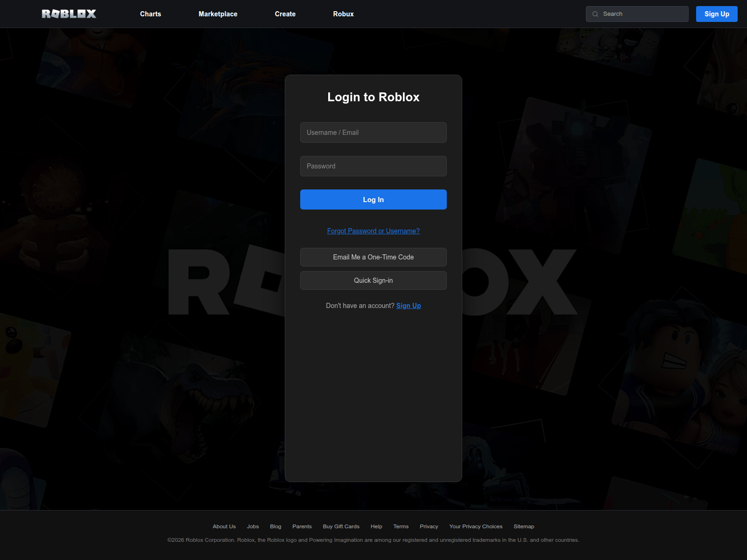Click the search magnifier icon

click(x=595, y=14)
